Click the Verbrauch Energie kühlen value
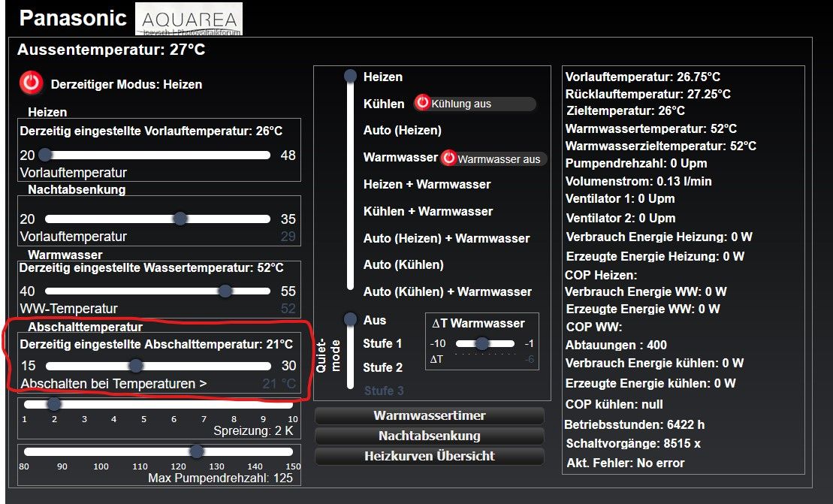The height and width of the screenshot is (504, 833). 654,364
